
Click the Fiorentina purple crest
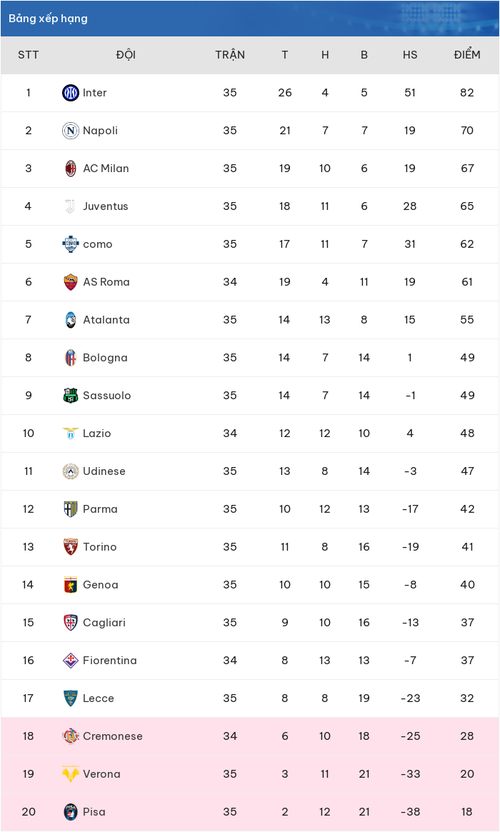click(x=71, y=661)
